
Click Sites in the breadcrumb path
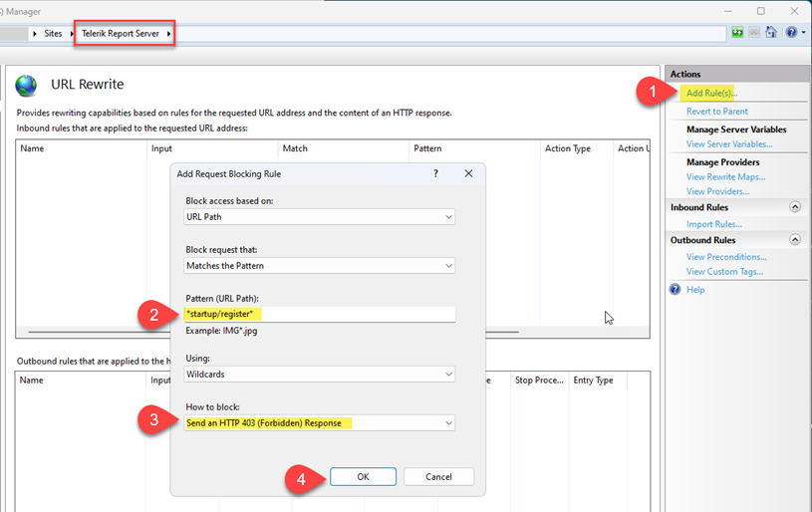53,34
